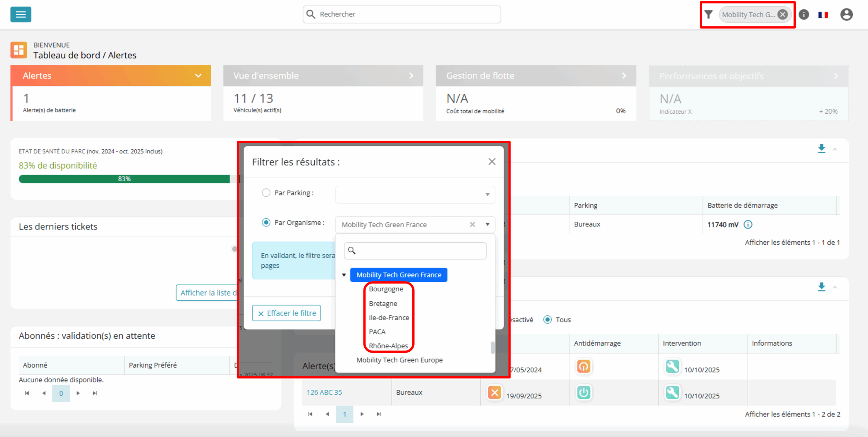Open the Par Parking dropdown
Viewport: 868px width, 437px height.
(x=415, y=195)
